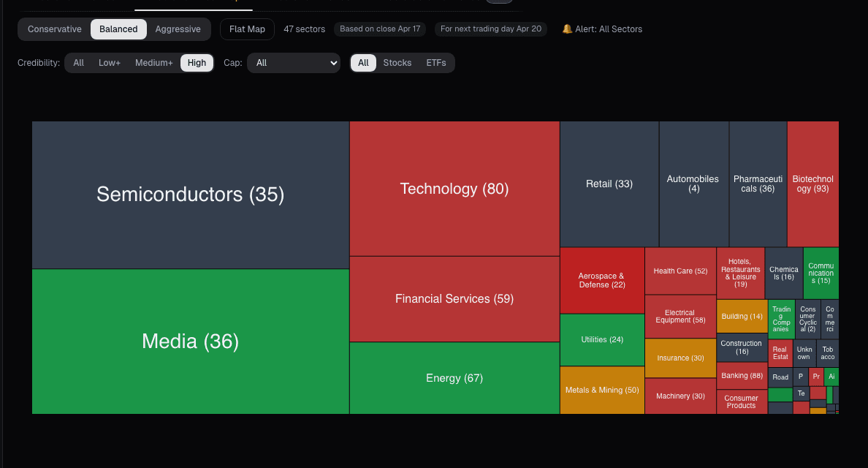This screenshot has height=468, width=868.
Task: Set credibility filter to All
Action: pyautogui.click(x=78, y=63)
